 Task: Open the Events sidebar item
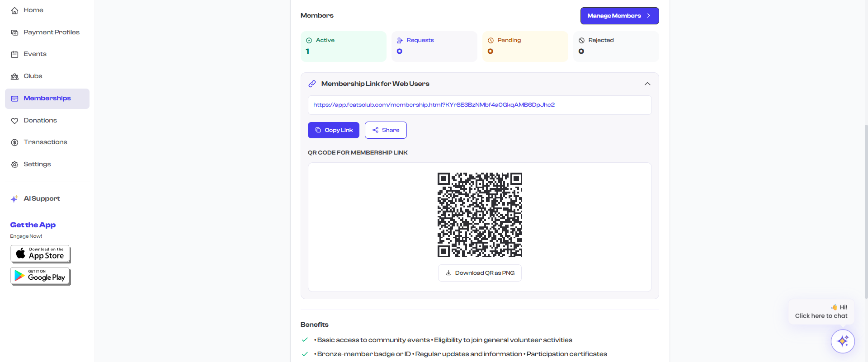click(x=47, y=54)
